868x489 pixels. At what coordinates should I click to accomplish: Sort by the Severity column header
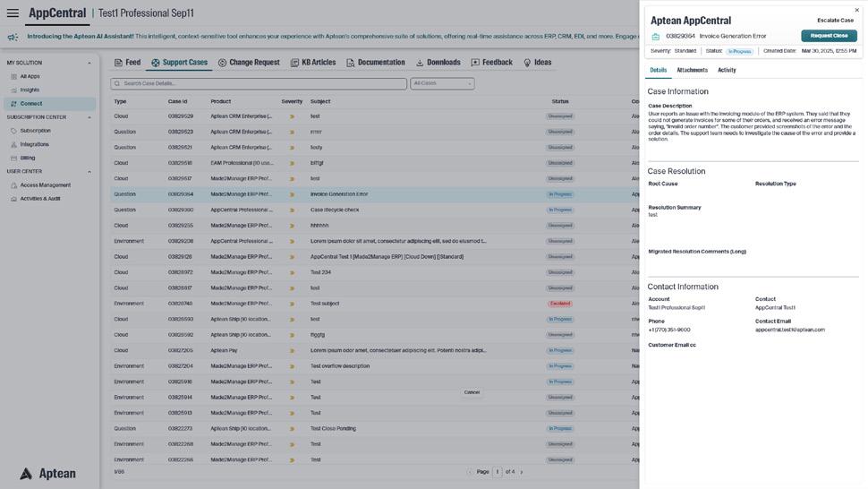click(292, 101)
